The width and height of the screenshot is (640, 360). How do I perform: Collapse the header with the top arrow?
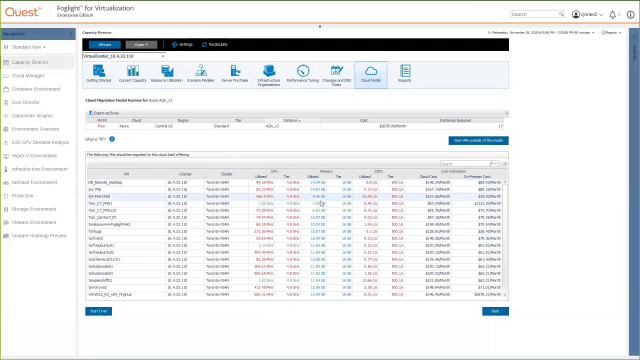point(320,27)
